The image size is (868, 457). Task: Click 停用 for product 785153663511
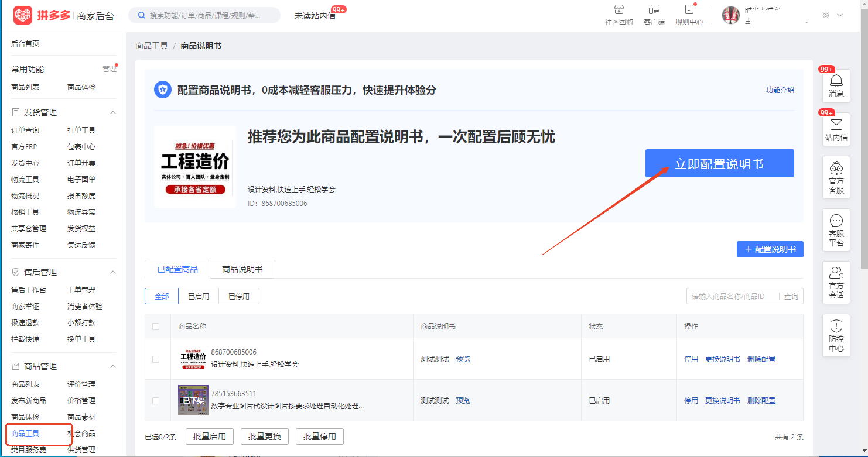pos(691,401)
